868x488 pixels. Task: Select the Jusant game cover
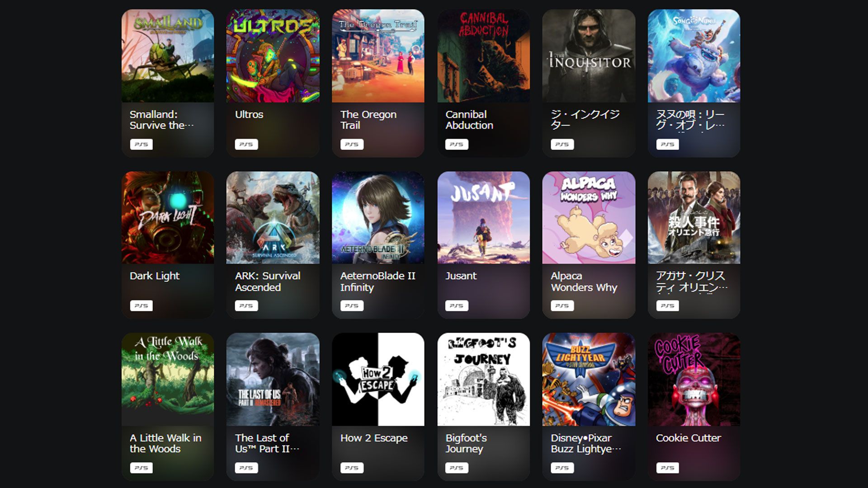[x=484, y=217]
